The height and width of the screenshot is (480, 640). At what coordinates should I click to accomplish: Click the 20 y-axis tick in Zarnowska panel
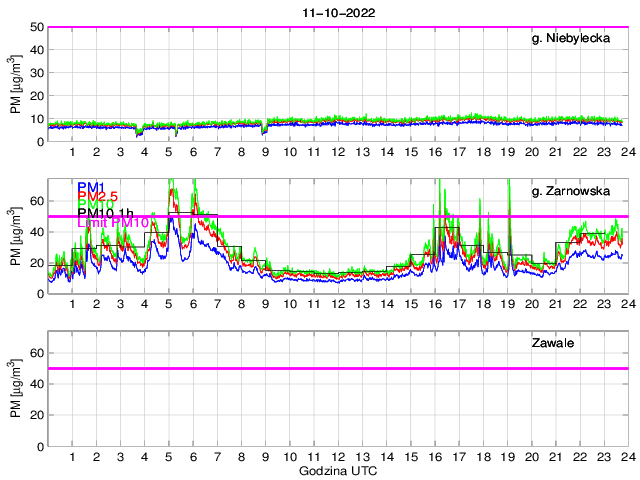pyautogui.click(x=35, y=263)
